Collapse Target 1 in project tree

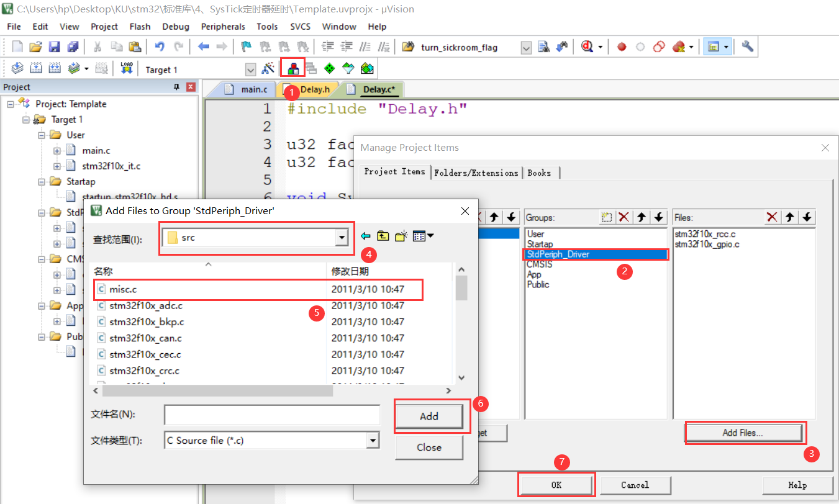coord(26,119)
